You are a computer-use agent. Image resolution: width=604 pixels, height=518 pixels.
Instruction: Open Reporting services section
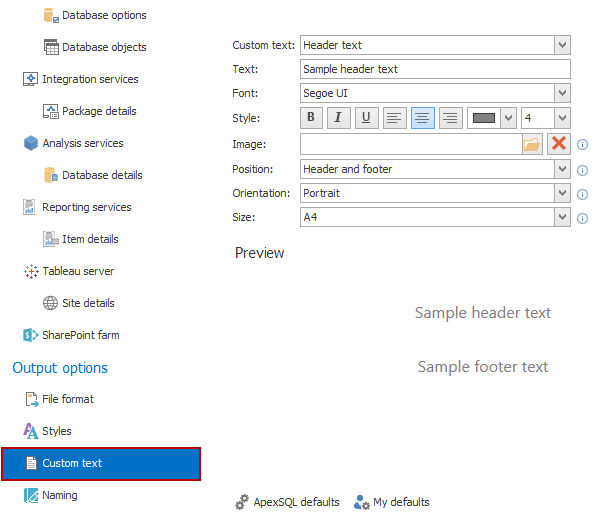pyautogui.click(x=87, y=207)
